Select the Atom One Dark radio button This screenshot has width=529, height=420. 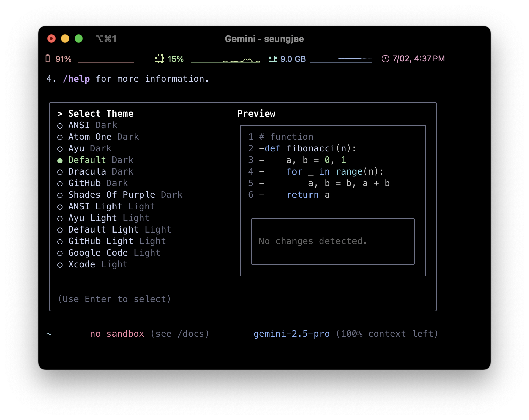click(60, 137)
